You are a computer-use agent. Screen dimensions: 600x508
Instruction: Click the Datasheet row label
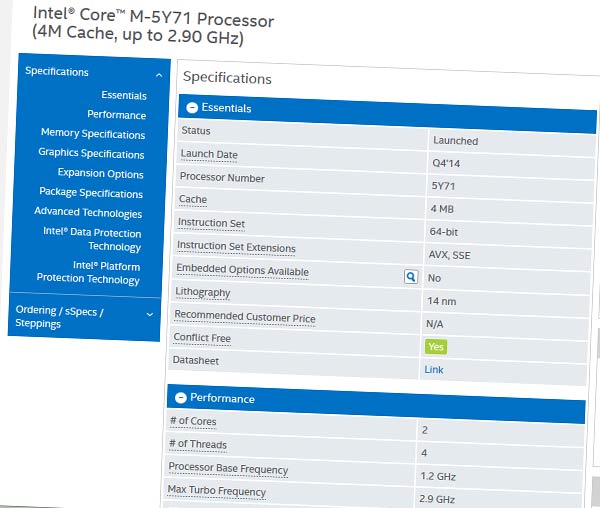coord(196,360)
